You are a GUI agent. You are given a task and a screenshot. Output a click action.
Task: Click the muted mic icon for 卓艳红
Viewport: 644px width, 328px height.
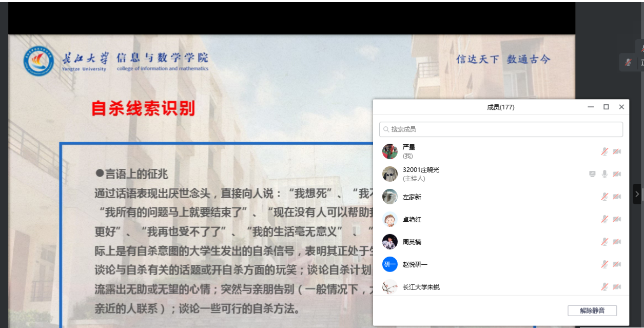pos(605,219)
